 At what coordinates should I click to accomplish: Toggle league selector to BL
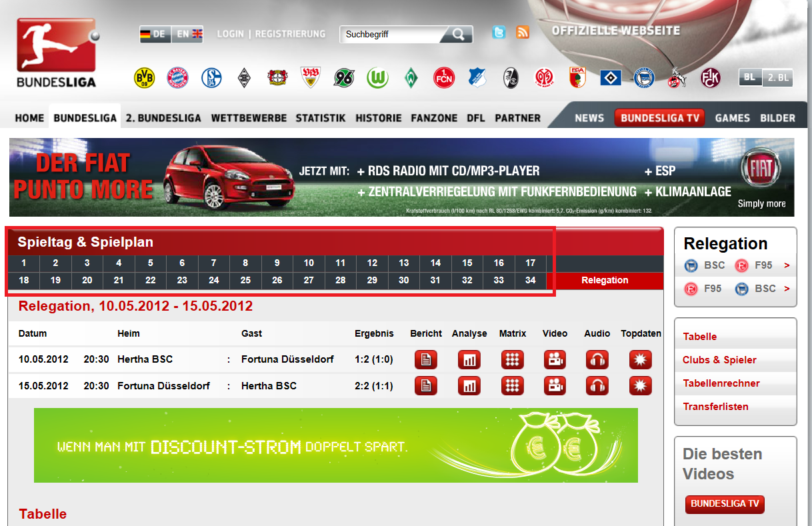click(750, 77)
